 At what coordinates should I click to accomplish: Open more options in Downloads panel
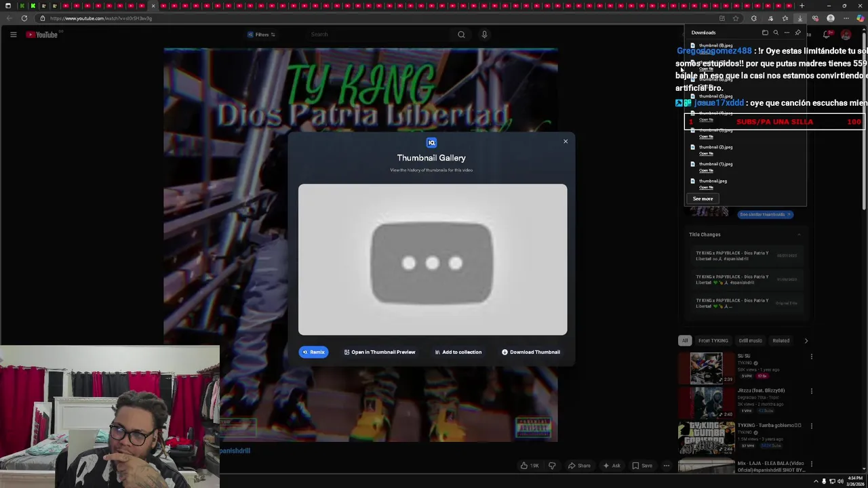(787, 33)
